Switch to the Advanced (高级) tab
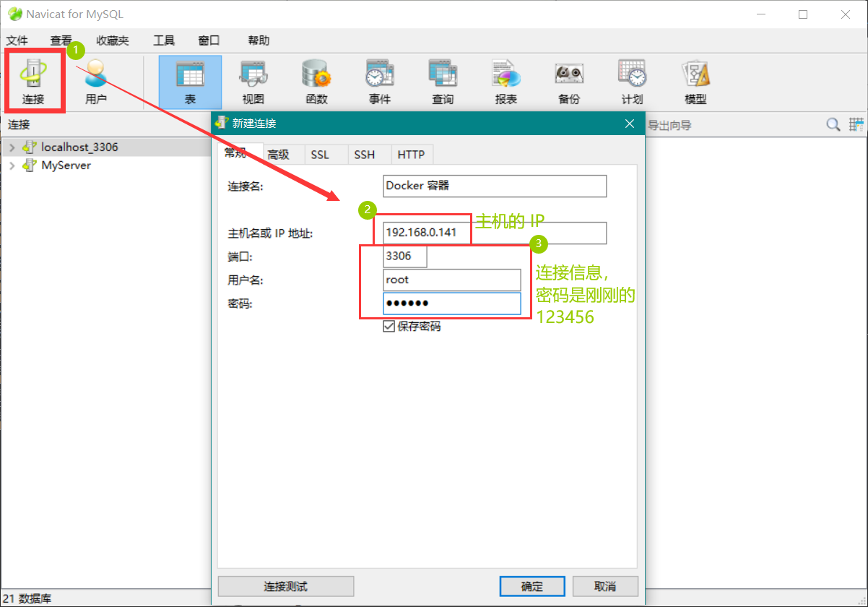The height and width of the screenshot is (607, 868). point(278,155)
